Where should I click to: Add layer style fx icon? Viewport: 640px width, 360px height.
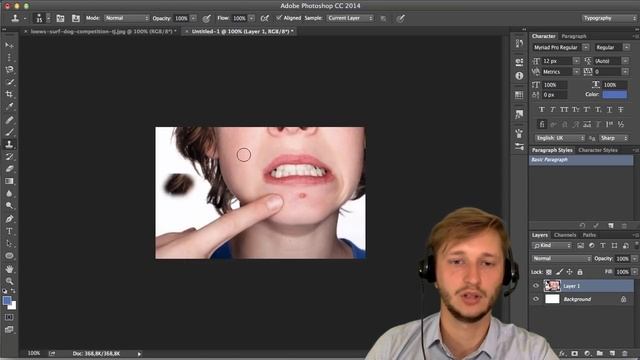click(x=562, y=353)
